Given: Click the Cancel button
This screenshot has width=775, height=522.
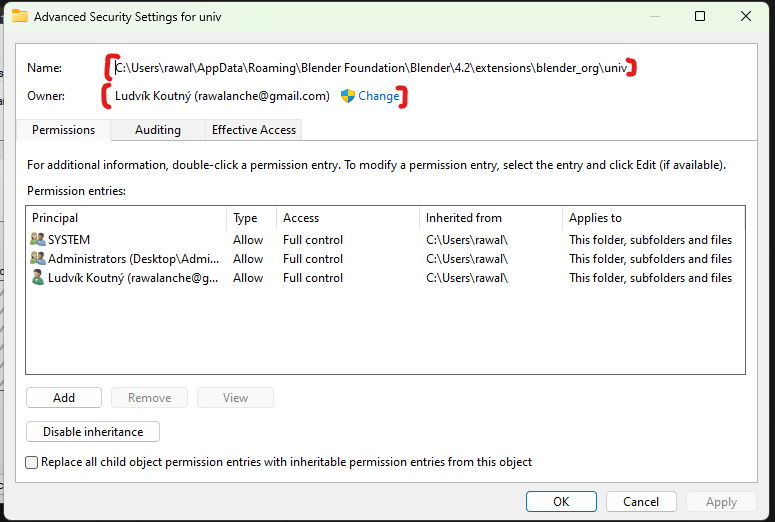Looking at the screenshot, I should (x=641, y=502).
